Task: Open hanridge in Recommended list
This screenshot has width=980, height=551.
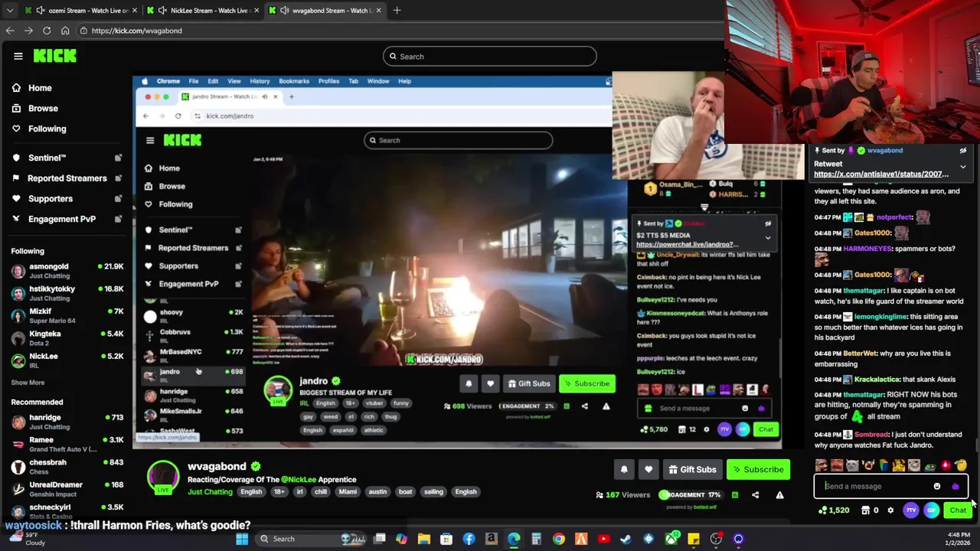Action: coord(66,422)
